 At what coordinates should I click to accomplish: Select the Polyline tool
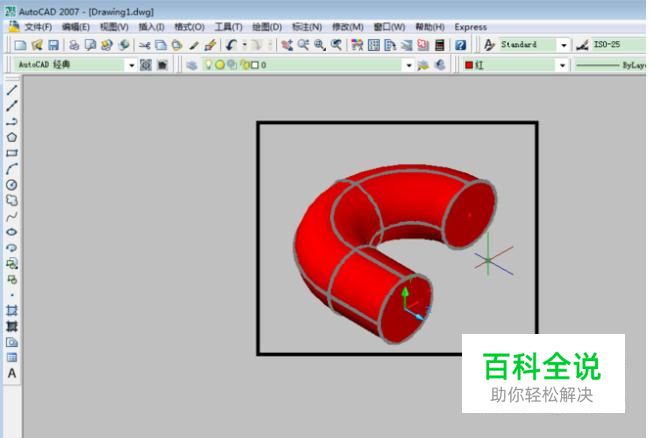click(x=12, y=121)
